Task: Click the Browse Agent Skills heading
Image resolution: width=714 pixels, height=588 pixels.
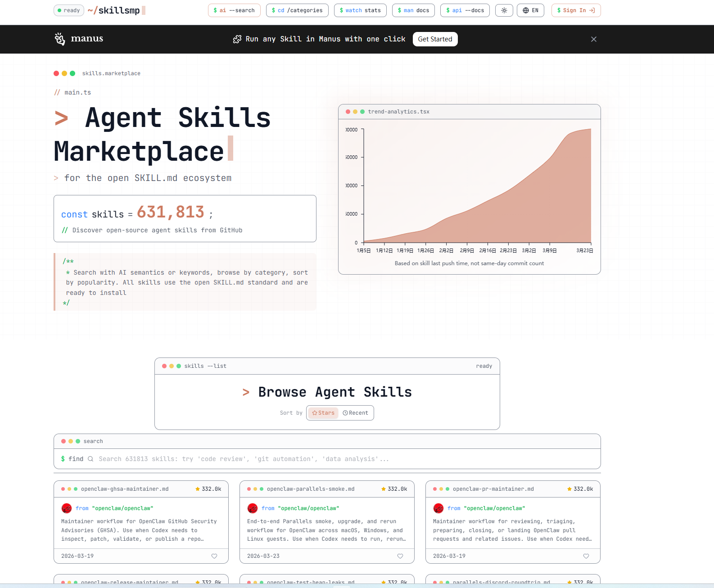Action: click(x=335, y=392)
